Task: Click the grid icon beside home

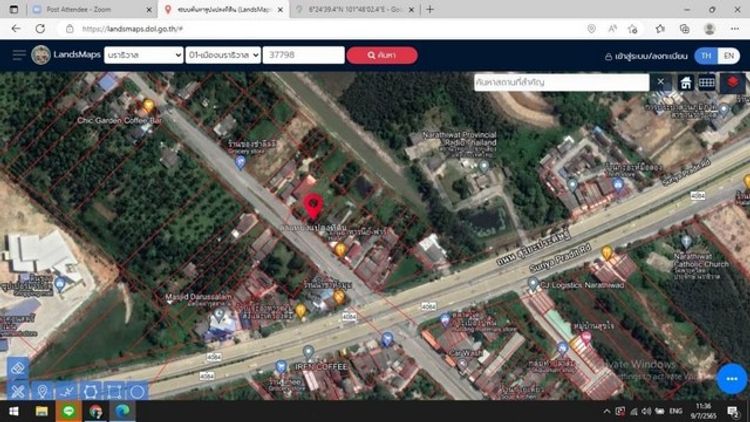Action: [707, 82]
